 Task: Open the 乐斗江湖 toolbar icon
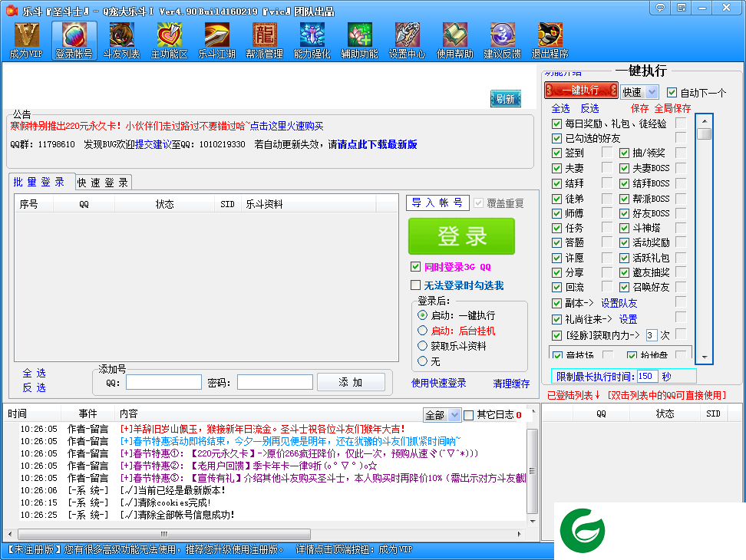coord(216,41)
